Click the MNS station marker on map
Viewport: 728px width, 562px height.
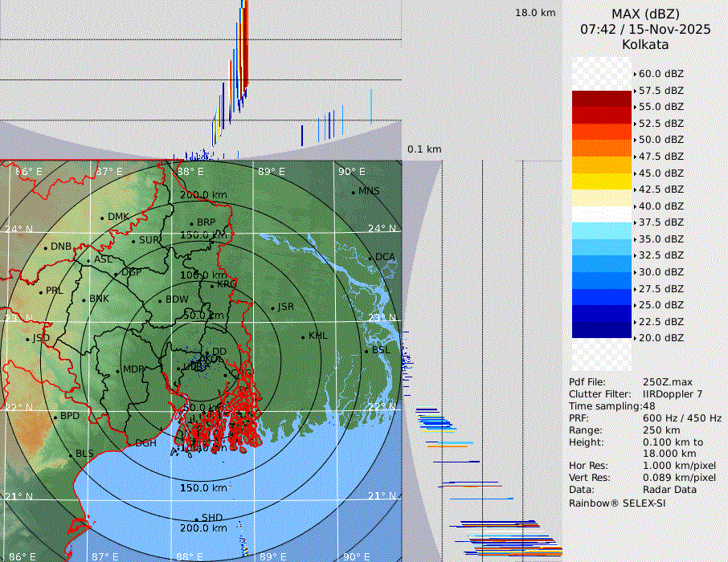353,192
